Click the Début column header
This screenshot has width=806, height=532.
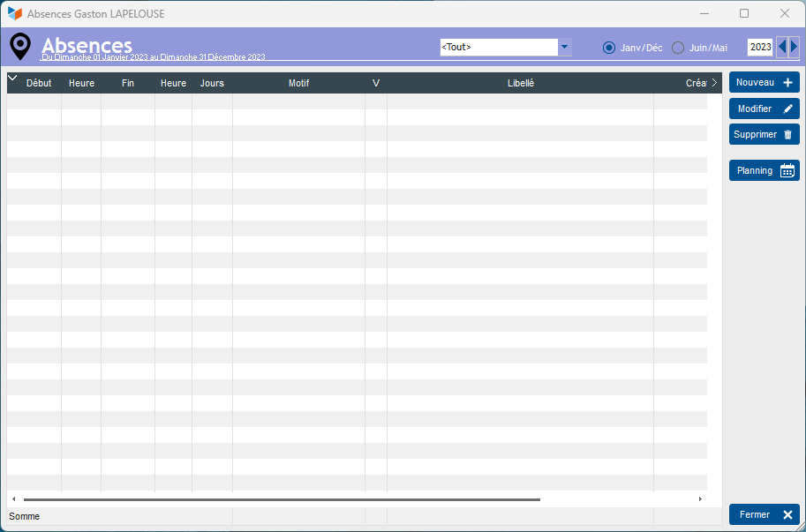tap(39, 83)
